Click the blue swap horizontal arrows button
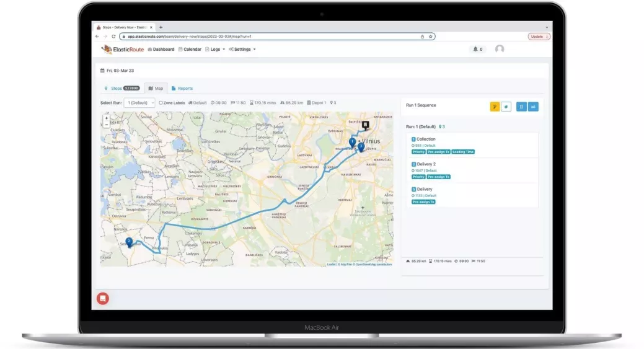644x349 pixels. pyautogui.click(x=533, y=107)
